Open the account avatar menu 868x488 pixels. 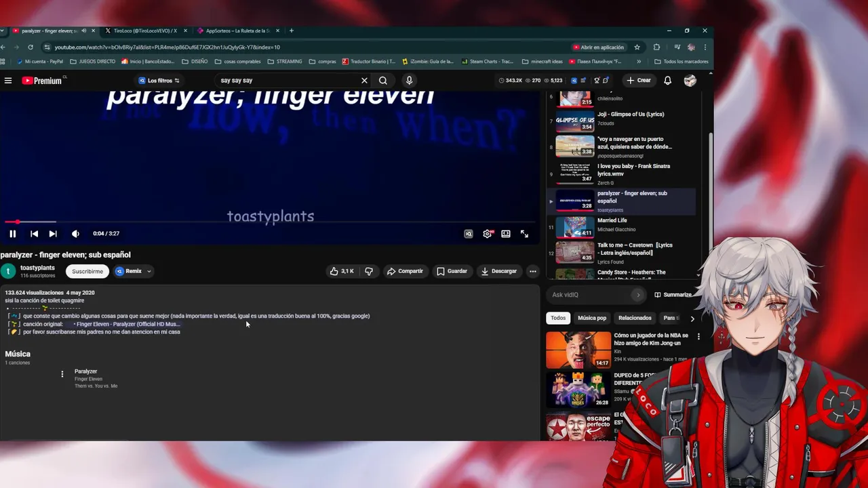coord(690,81)
